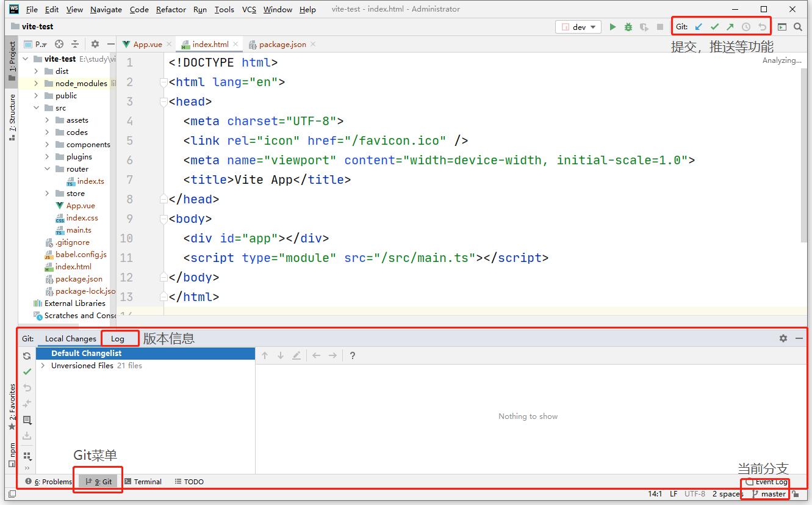Screen dimensions: 812x505
Task: Click the Git rollback icon in toolbar
Action: coord(762,27)
